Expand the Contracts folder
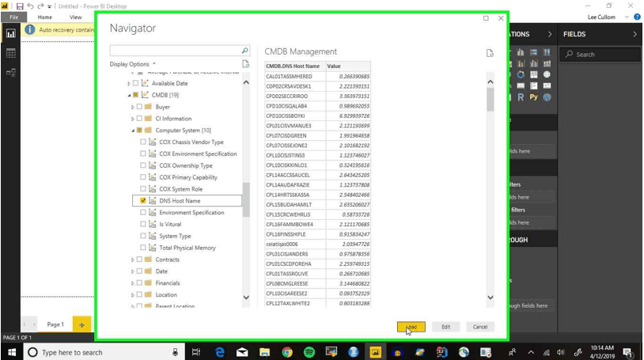The width and height of the screenshot is (644, 360). pos(132,260)
